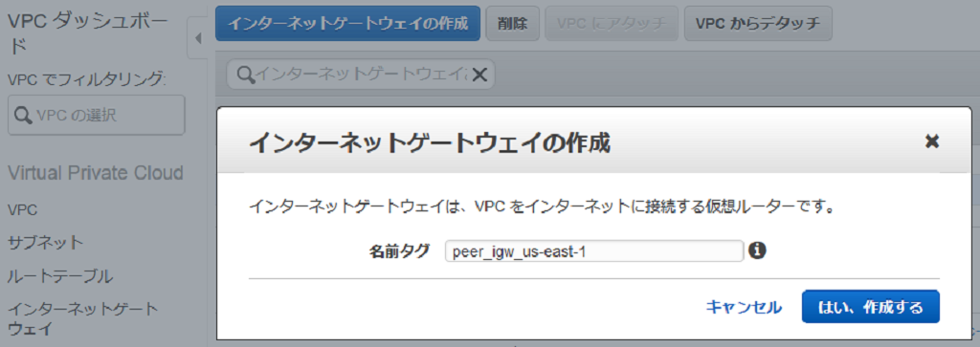980x347 pixels.
Task: Click the magnifier icon in VPC の選択 filter
Action: (23, 115)
